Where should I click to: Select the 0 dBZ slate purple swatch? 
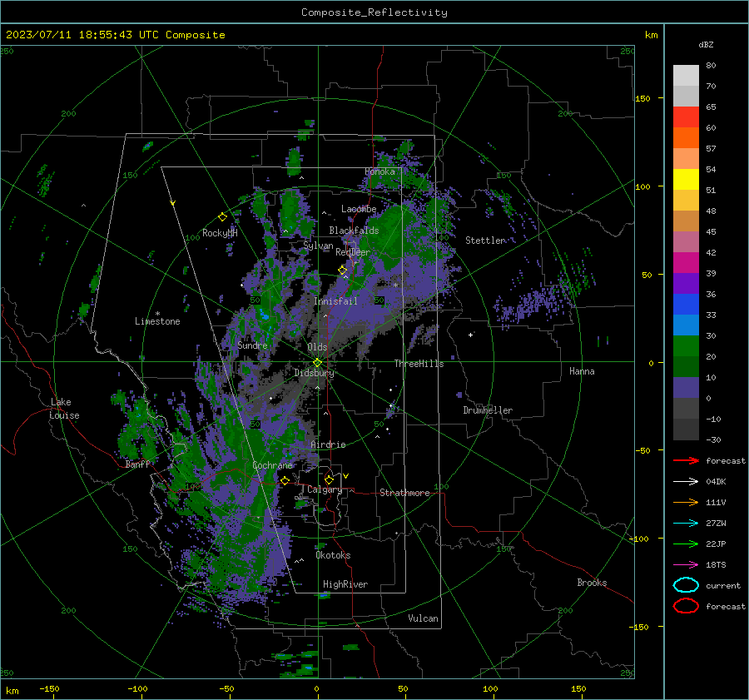686,388
